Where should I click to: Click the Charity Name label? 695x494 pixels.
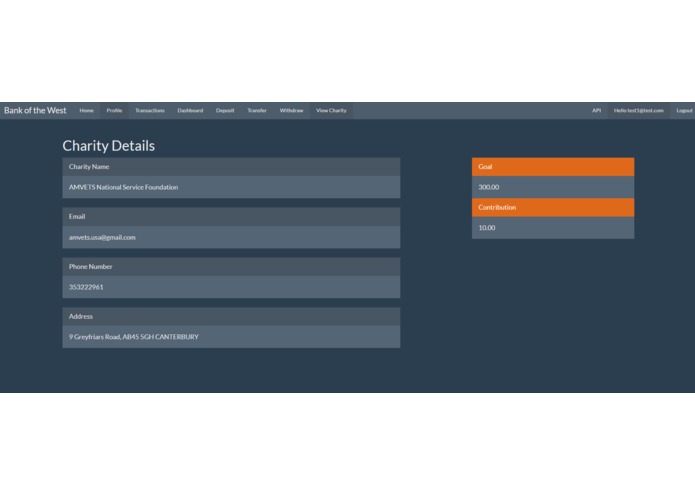click(x=89, y=167)
